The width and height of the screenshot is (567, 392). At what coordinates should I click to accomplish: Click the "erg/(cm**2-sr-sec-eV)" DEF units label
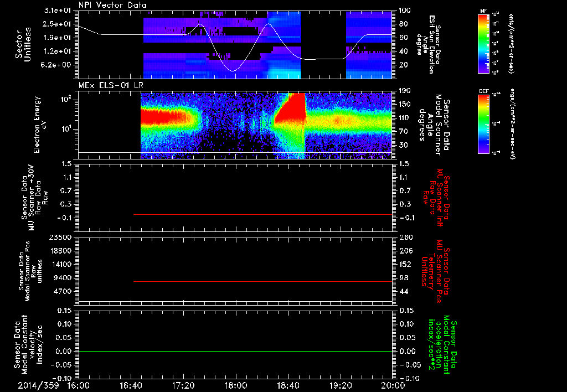click(x=512, y=123)
